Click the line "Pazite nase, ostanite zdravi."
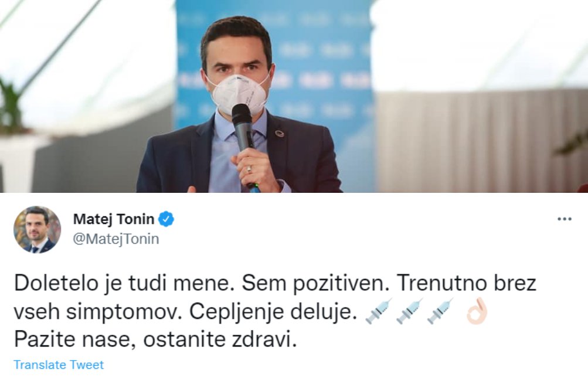Image resolution: width=588 pixels, height=391 pixels. (155, 339)
